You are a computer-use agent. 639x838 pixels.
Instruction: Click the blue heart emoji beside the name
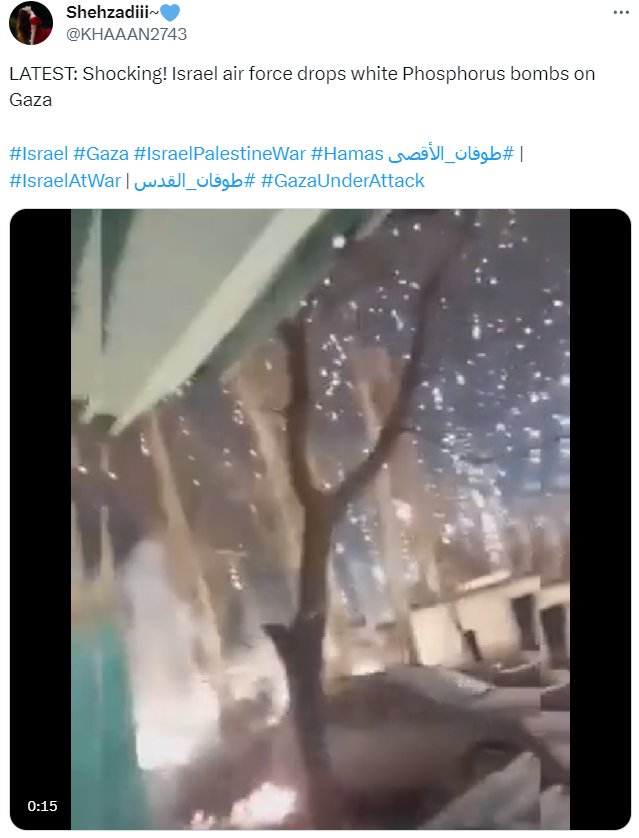(x=170, y=12)
